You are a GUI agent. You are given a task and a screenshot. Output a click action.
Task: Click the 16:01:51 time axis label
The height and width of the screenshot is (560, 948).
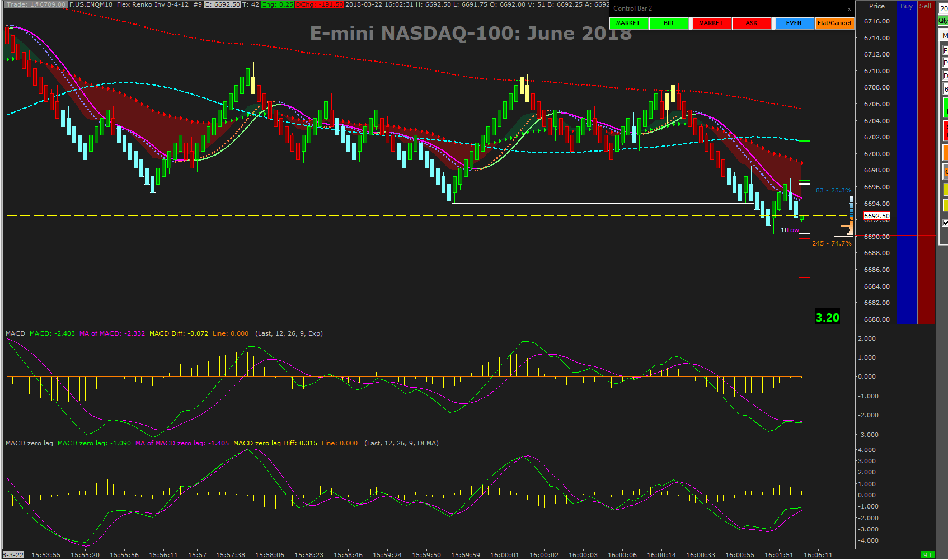click(779, 555)
